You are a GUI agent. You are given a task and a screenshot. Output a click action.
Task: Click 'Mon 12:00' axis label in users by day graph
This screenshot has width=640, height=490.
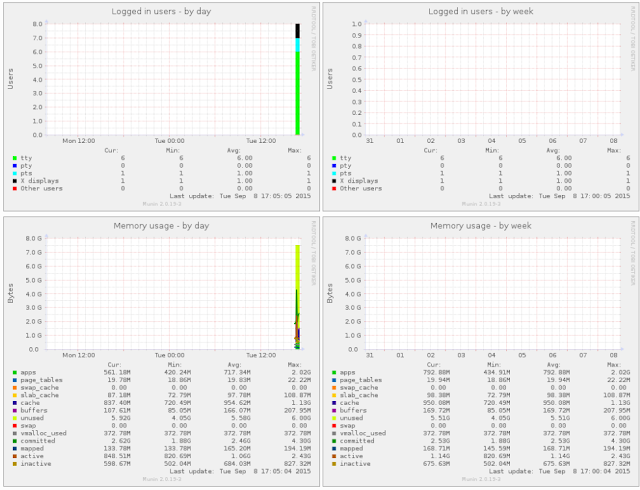(78, 141)
